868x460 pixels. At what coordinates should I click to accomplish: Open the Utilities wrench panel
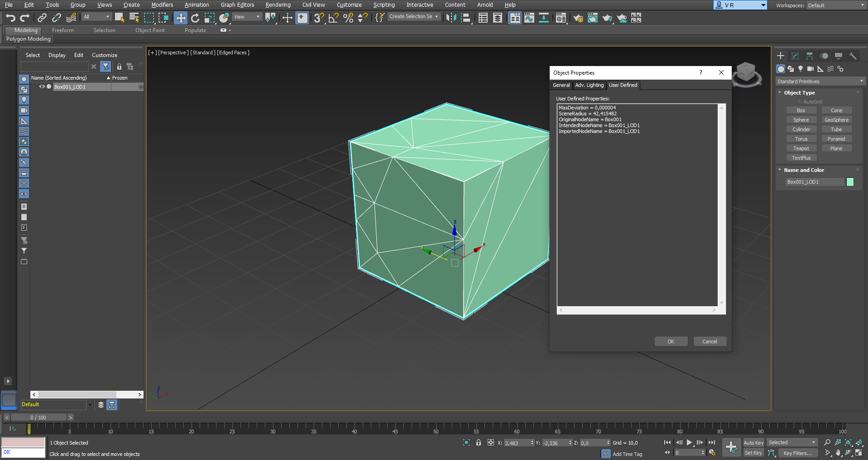853,56
